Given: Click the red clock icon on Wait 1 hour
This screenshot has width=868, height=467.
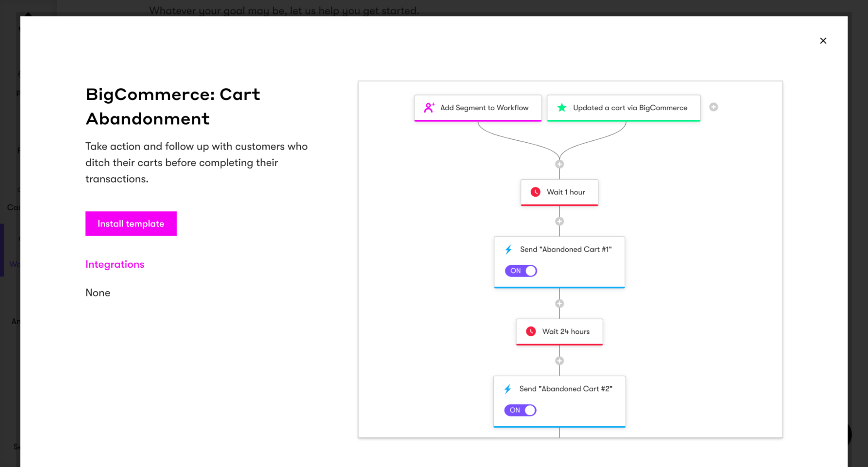Looking at the screenshot, I should point(535,192).
